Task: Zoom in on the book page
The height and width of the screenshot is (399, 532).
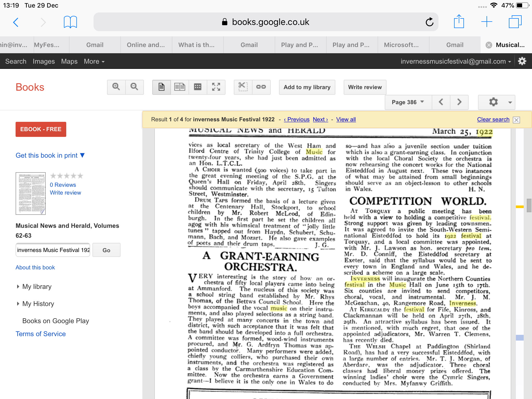Action: [116, 87]
